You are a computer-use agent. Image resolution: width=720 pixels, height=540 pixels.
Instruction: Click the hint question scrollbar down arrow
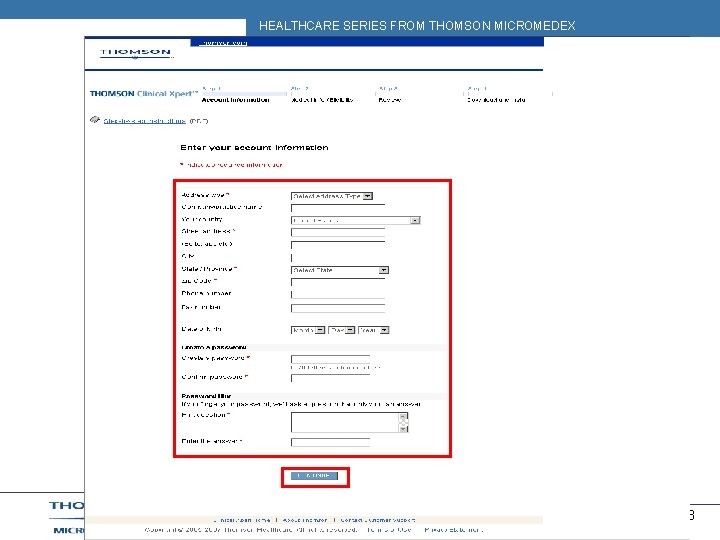[x=403, y=428]
